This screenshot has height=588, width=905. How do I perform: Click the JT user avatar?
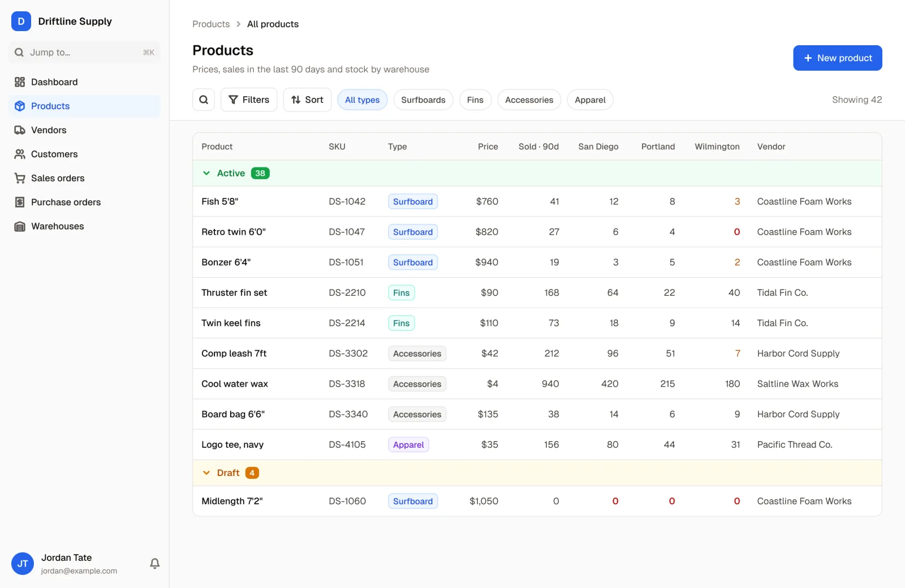click(x=23, y=564)
